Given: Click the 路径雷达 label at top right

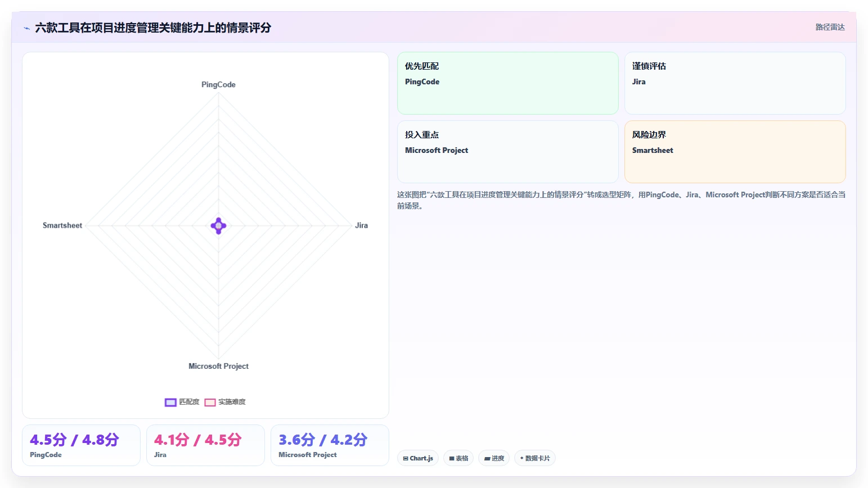Looking at the screenshot, I should click(830, 27).
